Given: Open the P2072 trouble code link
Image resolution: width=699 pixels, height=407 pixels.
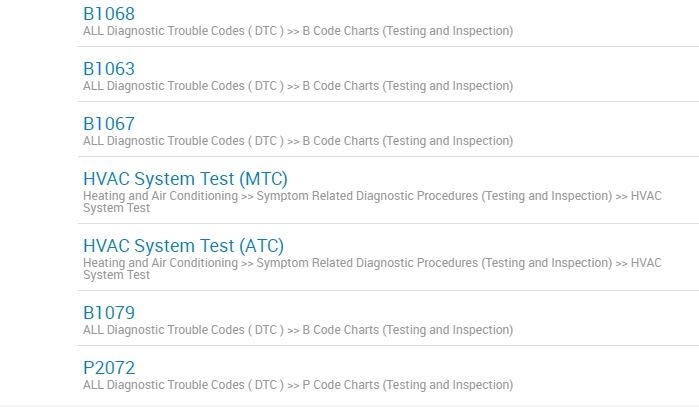Looking at the screenshot, I should pos(109,368).
